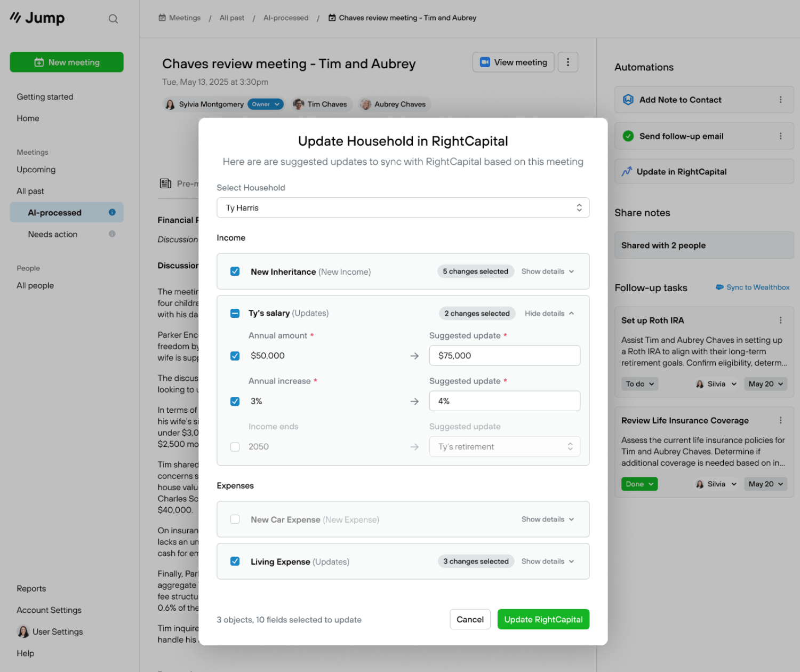Open Add Note to Contact options menu
Viewport: 800px width, 672px height.
(780, 100)
